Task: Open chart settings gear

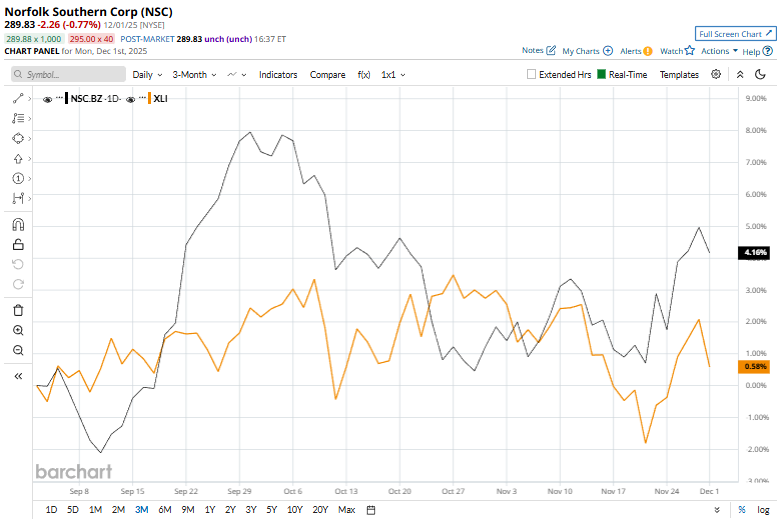Action: (x=716, y=74)
